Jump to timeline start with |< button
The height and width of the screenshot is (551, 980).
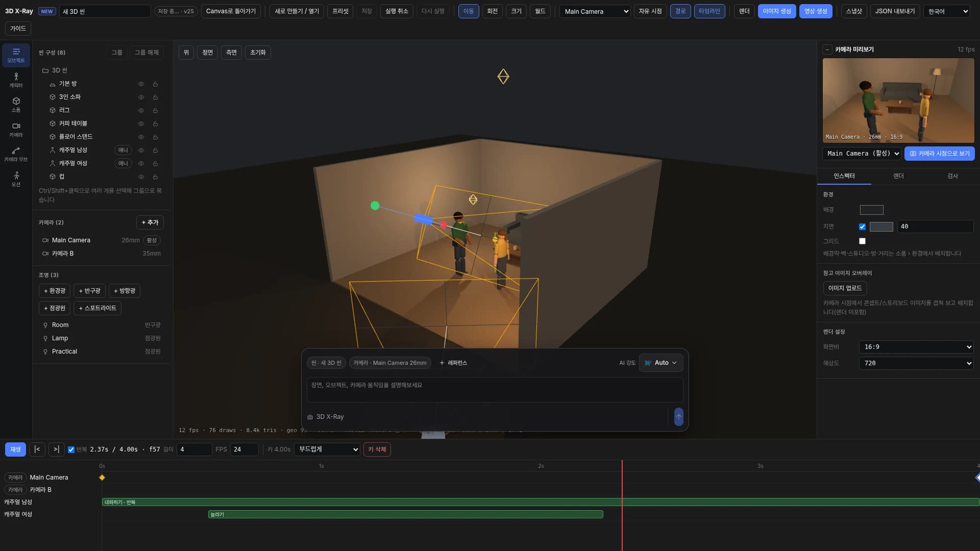pyautogui.click(x=37, y=449)
